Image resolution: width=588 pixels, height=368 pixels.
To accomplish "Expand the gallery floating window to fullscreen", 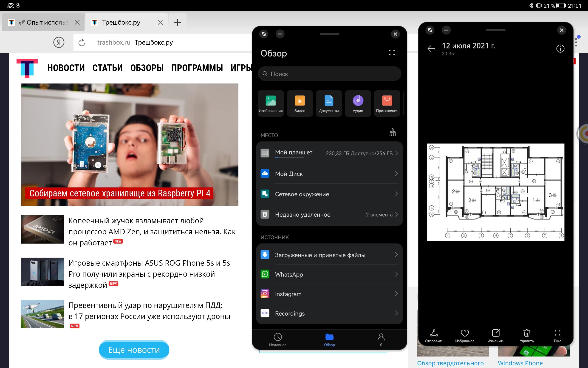I will (430, 30).
